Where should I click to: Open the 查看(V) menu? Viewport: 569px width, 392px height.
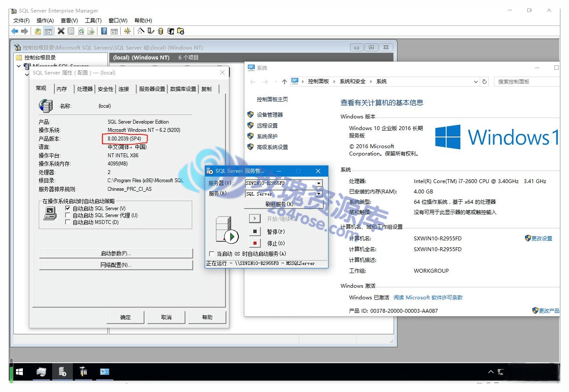click(69, 20)
